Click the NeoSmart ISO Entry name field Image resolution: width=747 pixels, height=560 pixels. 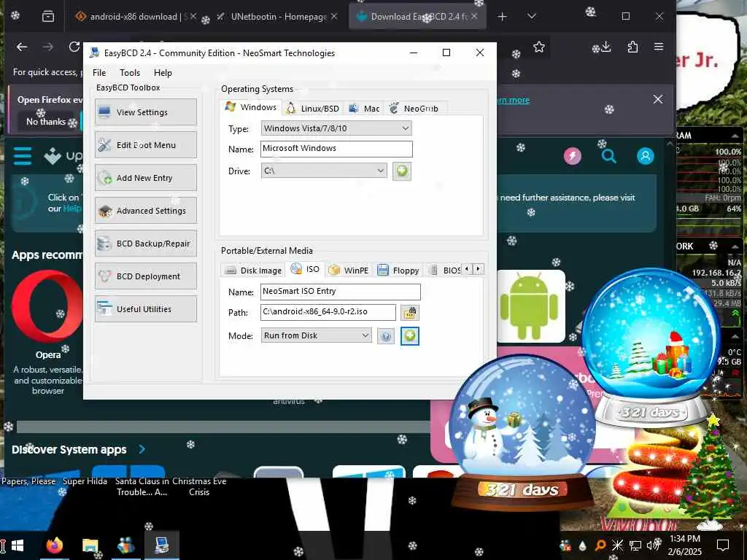coord(340,292)
